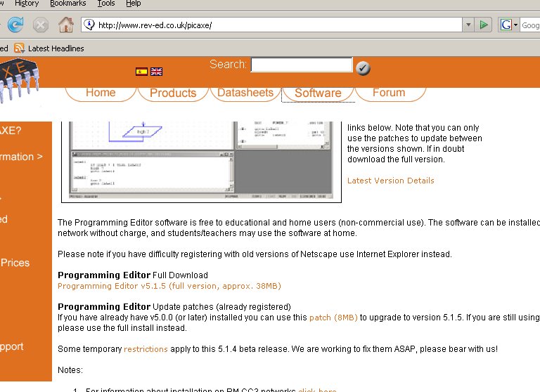540x392 pixels.
Task: Reload the page with the refresh icon
Action: 15,25
